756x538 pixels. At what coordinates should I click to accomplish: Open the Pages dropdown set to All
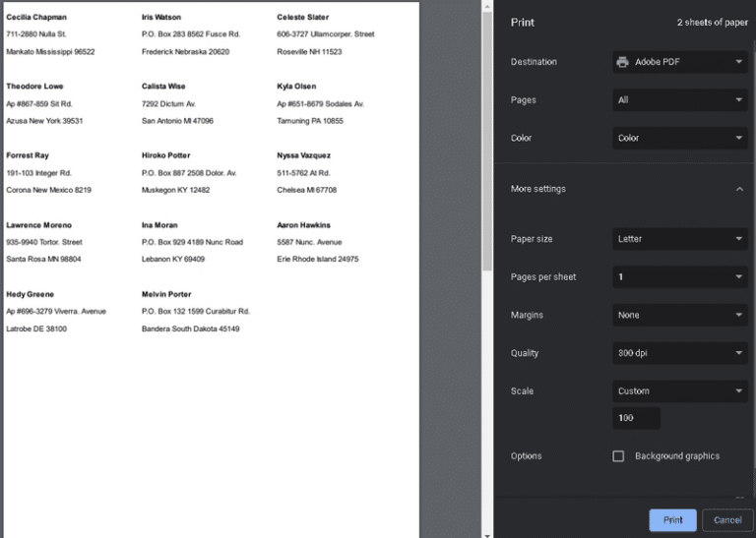point(680,100)
